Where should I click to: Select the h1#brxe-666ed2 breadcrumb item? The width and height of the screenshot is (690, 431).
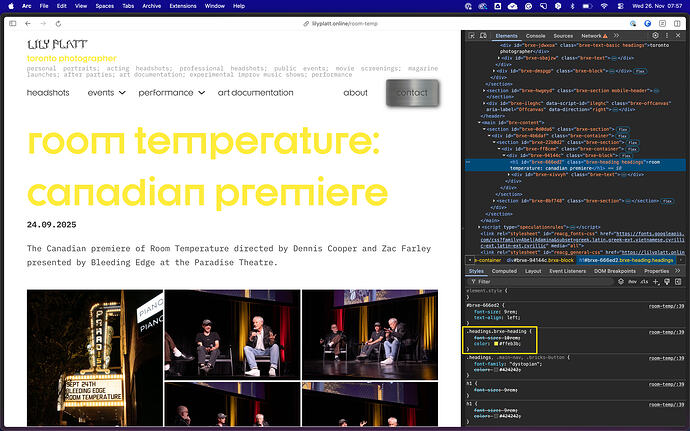tap(626, 260)
